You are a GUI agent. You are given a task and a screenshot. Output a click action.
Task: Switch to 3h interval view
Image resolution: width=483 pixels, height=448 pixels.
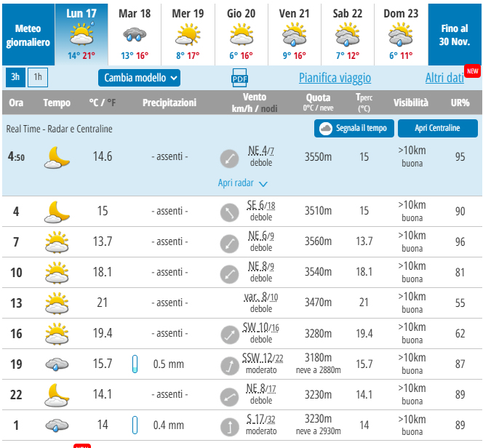point(15,77)
